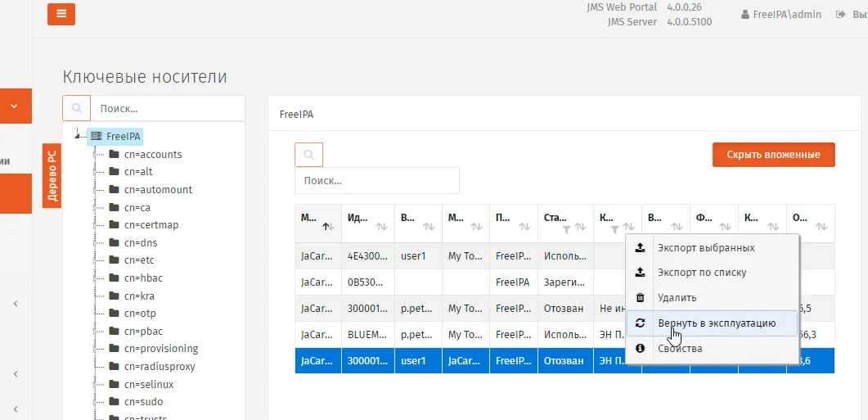Open the Дерево РС vertical tab

(52, 175)
